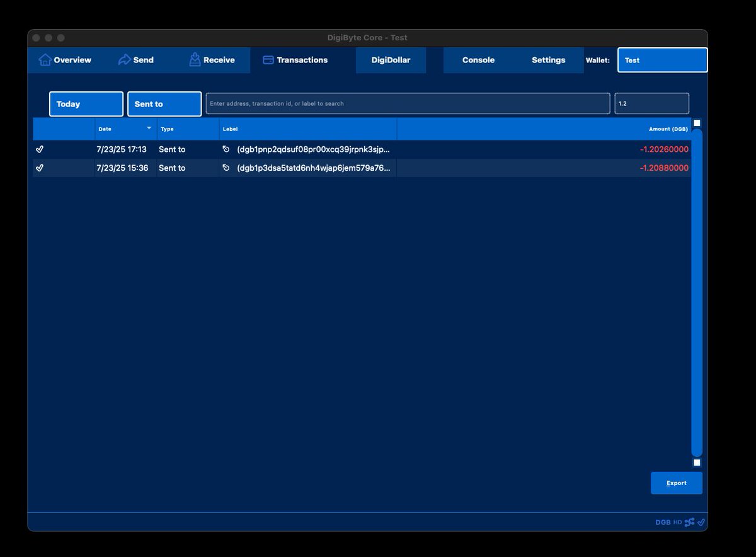756x557 pixels.
Task: Sort by Amount (DGB) column header
Action: 544,129
